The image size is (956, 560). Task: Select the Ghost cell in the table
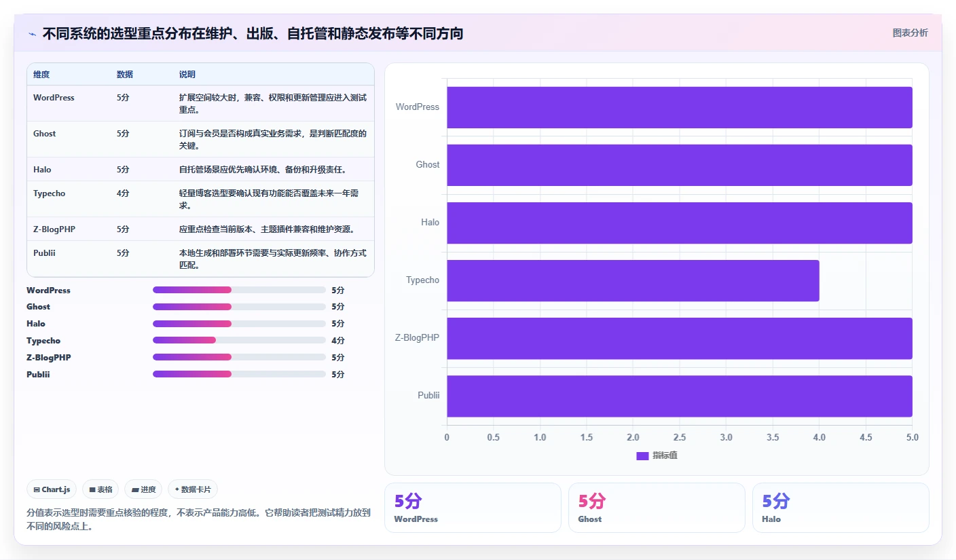(x=45, y=134)
